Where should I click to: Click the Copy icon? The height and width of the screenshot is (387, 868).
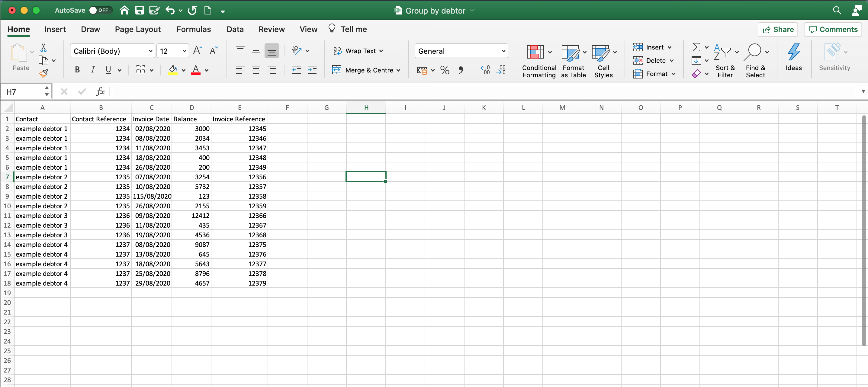pyautogui.click(x=43, y=61)
